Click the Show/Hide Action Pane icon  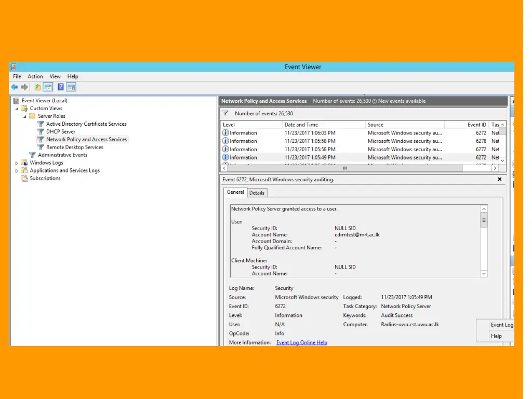point(71,87)
